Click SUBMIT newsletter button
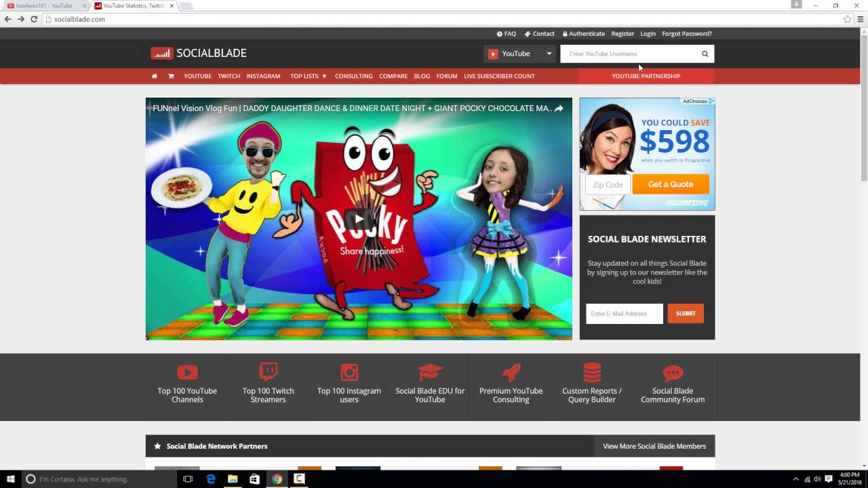The width and height of the screenshot is (868, 488). click(686, 313)
